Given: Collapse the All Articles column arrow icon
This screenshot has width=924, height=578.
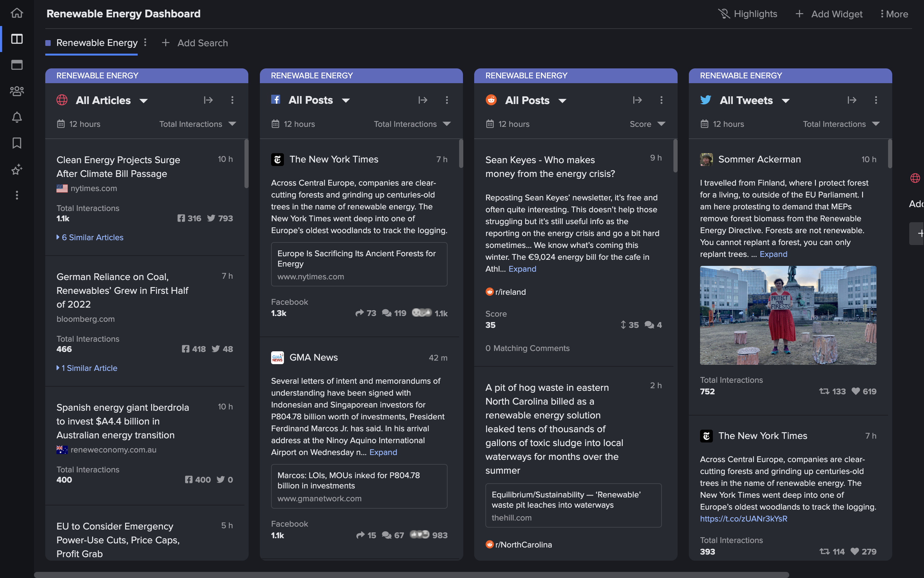Looking at the screenshot, I should (208, 100).
